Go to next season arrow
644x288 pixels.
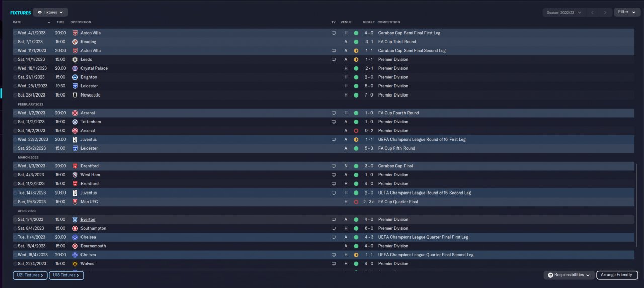click(x=605, y=12)
